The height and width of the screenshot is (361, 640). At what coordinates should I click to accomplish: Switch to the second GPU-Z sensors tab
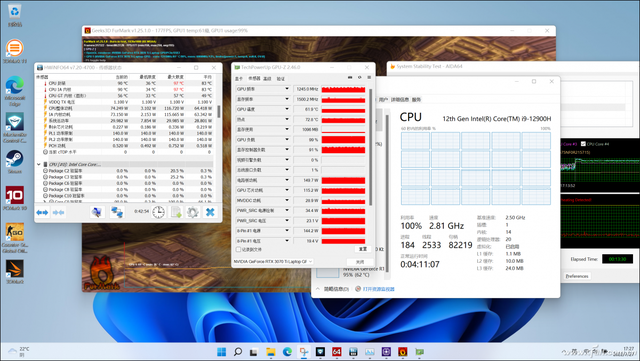pyautogui.click(x=254, y=78)
